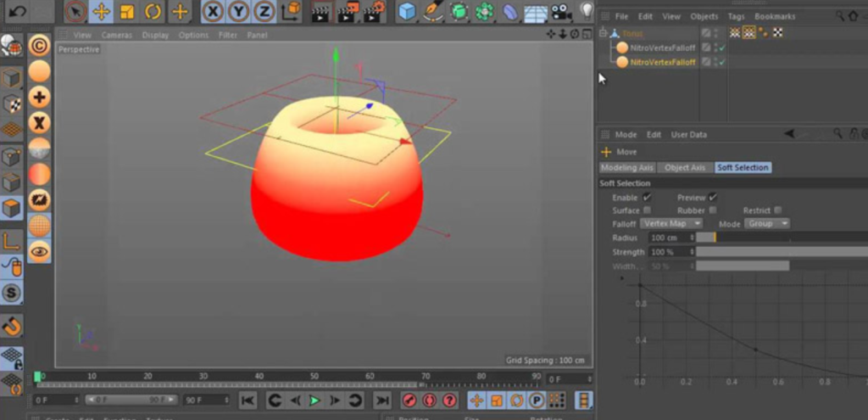
Task: Activate the Move tool in top toolbar
Action: [x=102, y=11]
